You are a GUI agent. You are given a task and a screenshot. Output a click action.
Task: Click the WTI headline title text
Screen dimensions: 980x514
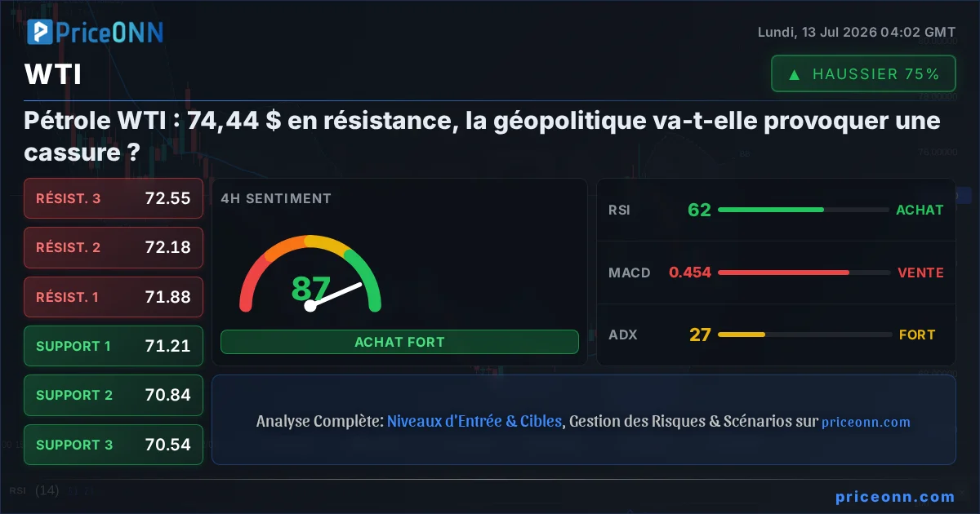[482, 136]
